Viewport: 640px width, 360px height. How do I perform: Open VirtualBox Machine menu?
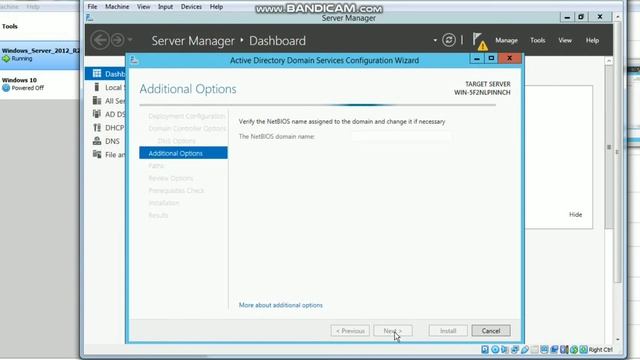(117, 7)
